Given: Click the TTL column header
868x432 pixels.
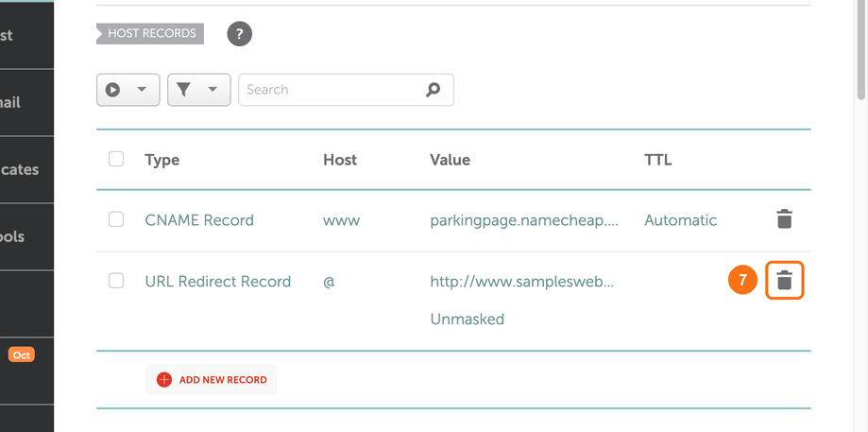Looking at the screenshot, I should coord(657,160).
